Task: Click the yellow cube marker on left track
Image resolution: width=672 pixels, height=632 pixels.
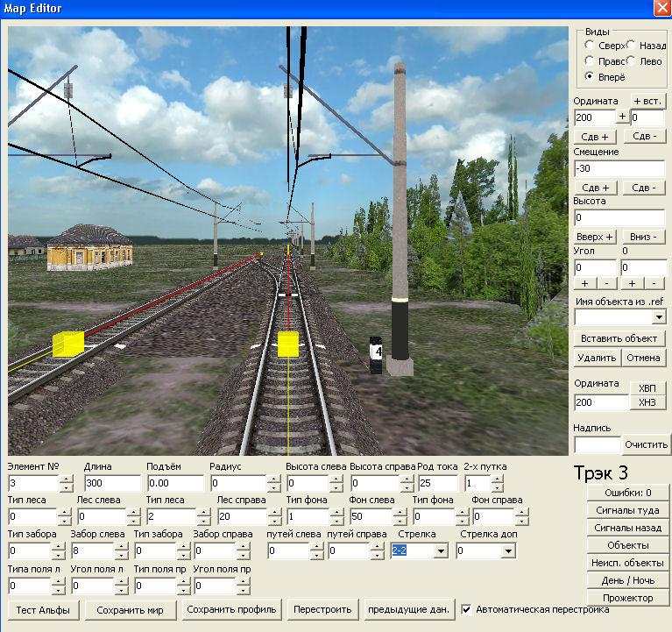Action: point(67,344)
